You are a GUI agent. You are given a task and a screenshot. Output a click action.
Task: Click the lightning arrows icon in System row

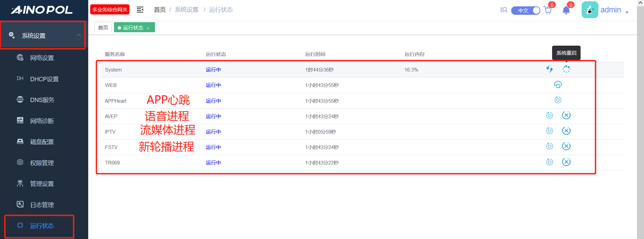point(549,69)
